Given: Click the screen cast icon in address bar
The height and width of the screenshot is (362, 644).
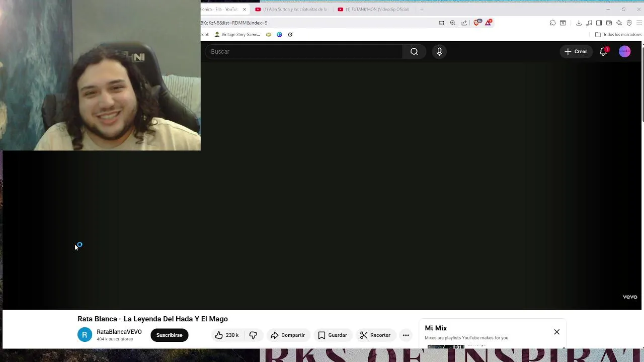Looking at the screenshot, I should coord(441,23).
